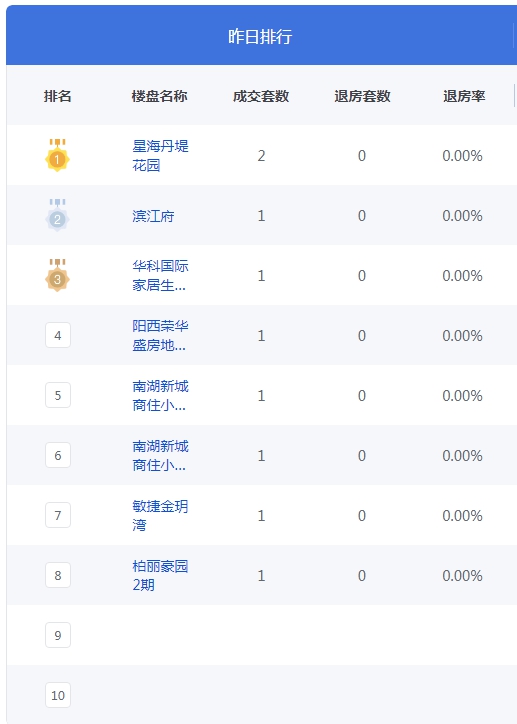The image size is (517, 724).
Task: Open the 滨江府 property link
Action: [153, 216]
